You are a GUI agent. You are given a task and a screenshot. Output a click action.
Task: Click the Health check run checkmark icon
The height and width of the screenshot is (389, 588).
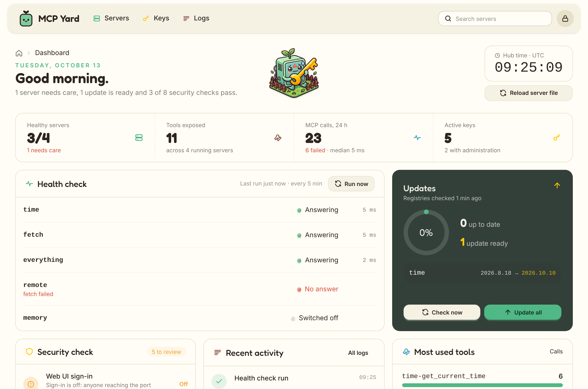[x=219, y=381]
